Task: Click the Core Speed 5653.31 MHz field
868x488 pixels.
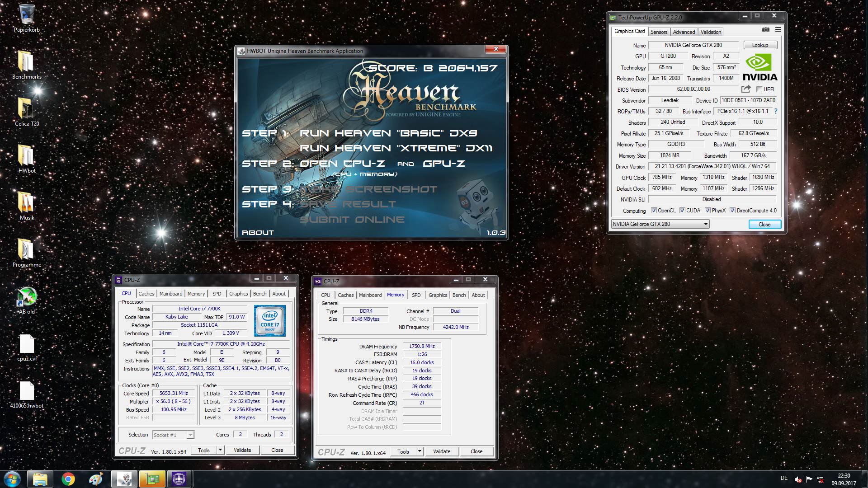Action: tap(174, 394)
